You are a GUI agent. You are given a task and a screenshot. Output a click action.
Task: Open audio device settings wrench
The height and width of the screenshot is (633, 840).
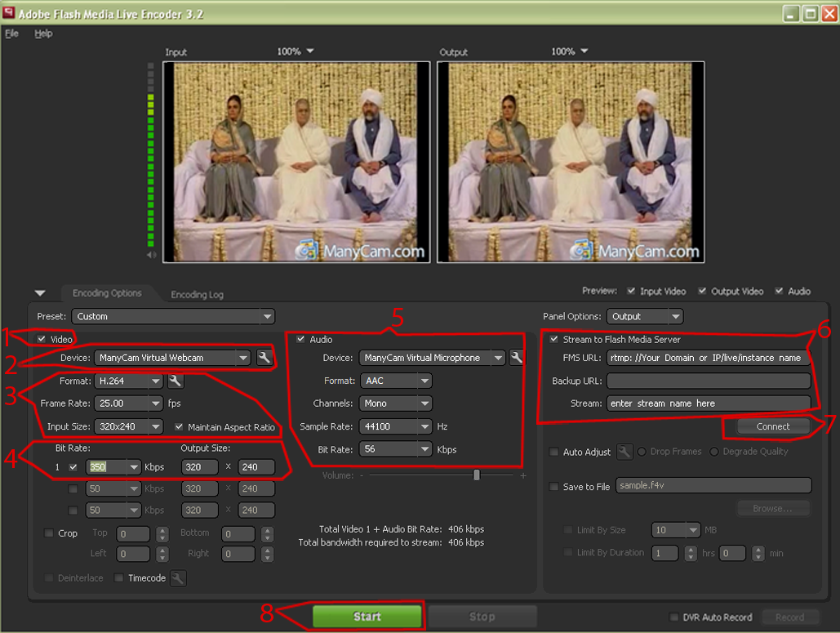click(x=517, y=358)
